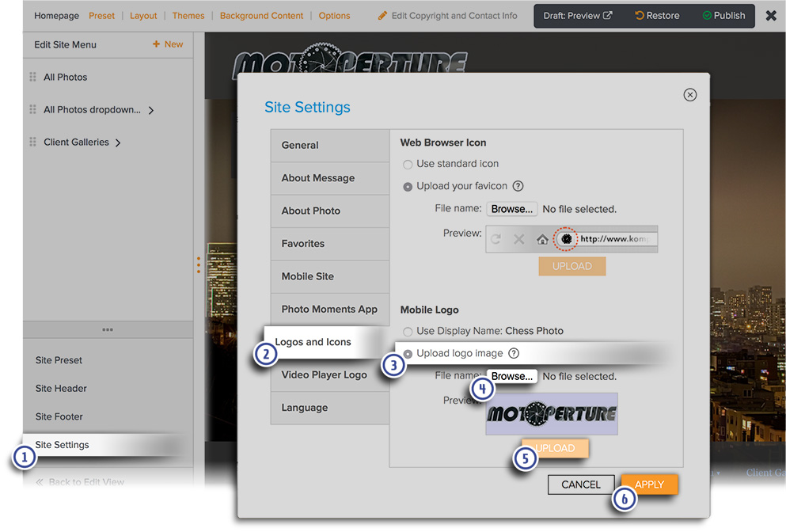The width and height of the screenshot is (786, 532).
Task: Click the help icon beside Upload logo image
Action: (513, 354)
